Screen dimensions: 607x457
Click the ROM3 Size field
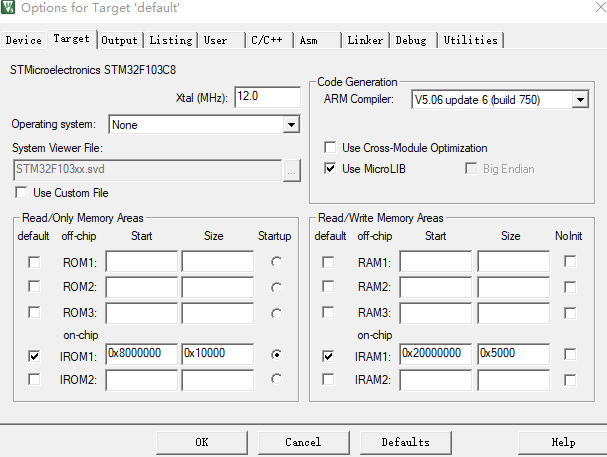pyautogui.click(x=218, y=313)
